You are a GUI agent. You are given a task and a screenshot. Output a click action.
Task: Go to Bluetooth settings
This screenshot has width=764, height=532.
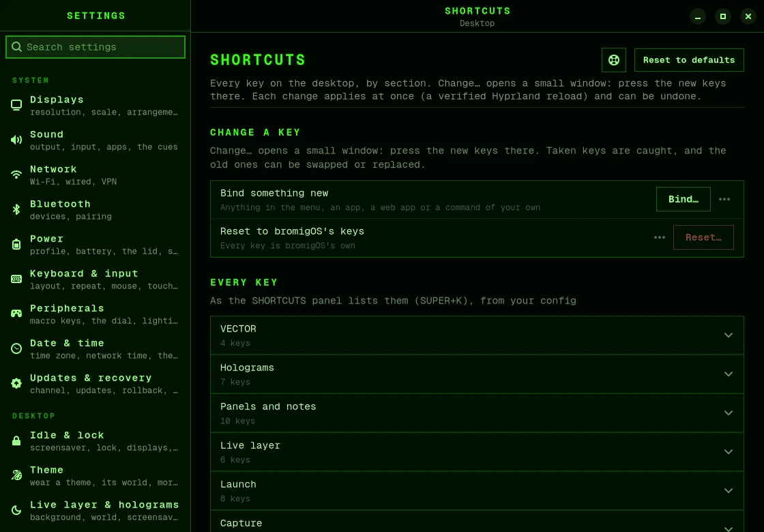(95, 209)
